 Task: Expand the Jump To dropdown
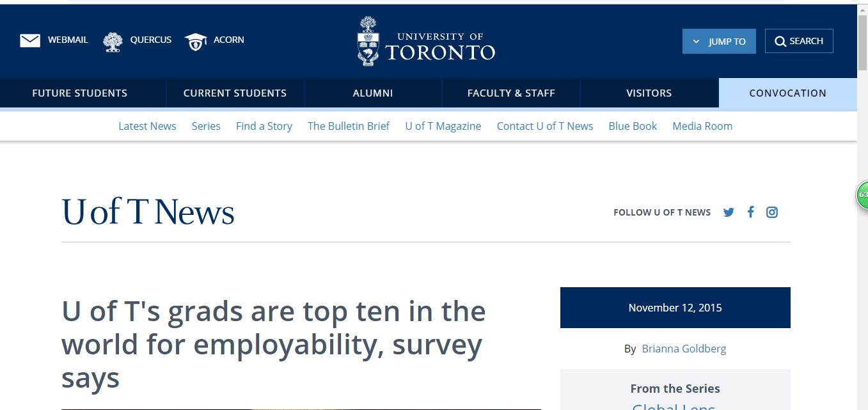(719, 42)
